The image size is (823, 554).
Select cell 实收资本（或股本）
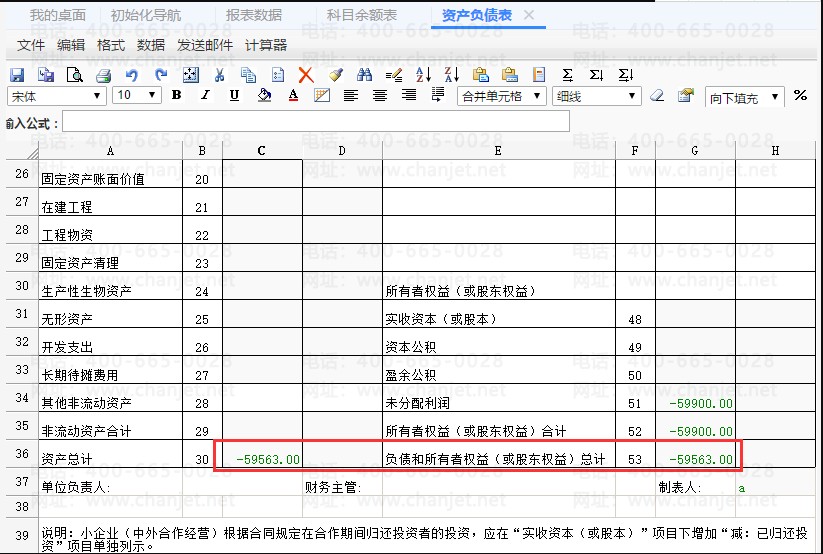pyautogui.click(x=499, y=313)
